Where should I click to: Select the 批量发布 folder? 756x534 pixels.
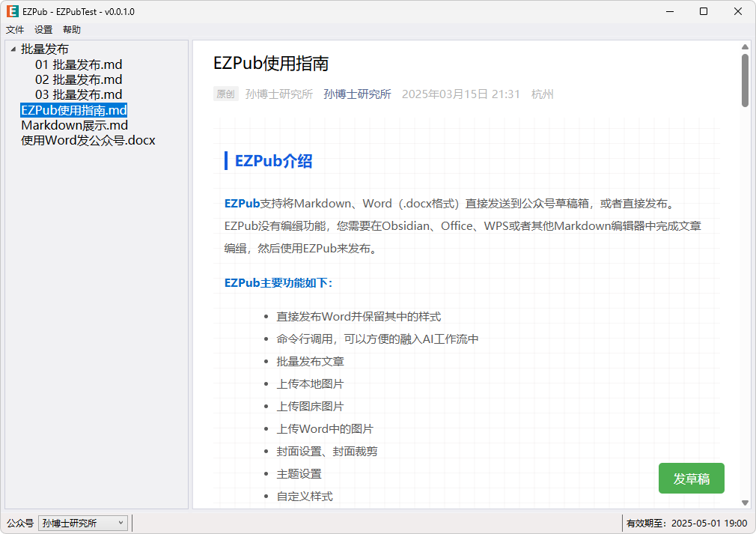(x=45, y=49)
